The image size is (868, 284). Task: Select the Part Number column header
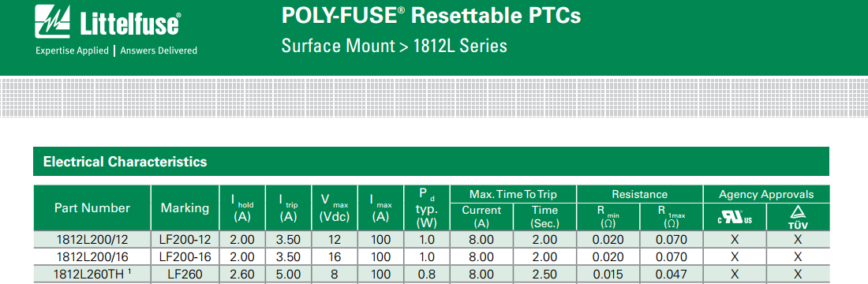coord(92,207)
